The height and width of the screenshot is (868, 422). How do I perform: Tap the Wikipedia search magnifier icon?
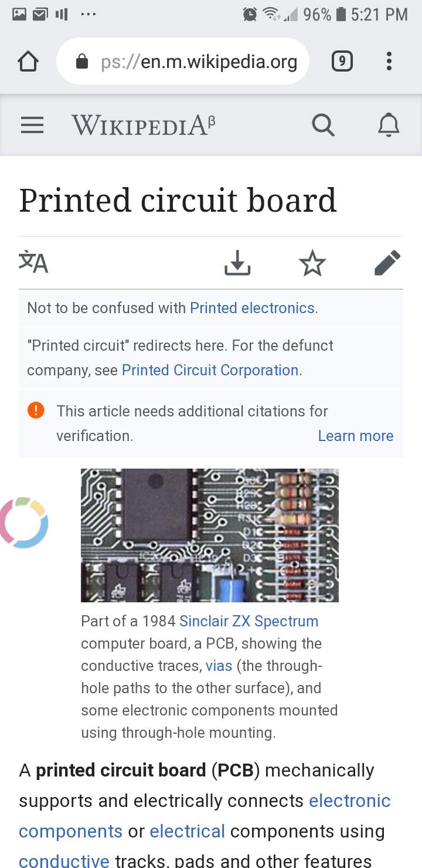pyautogui.click(x=323, y=124)
